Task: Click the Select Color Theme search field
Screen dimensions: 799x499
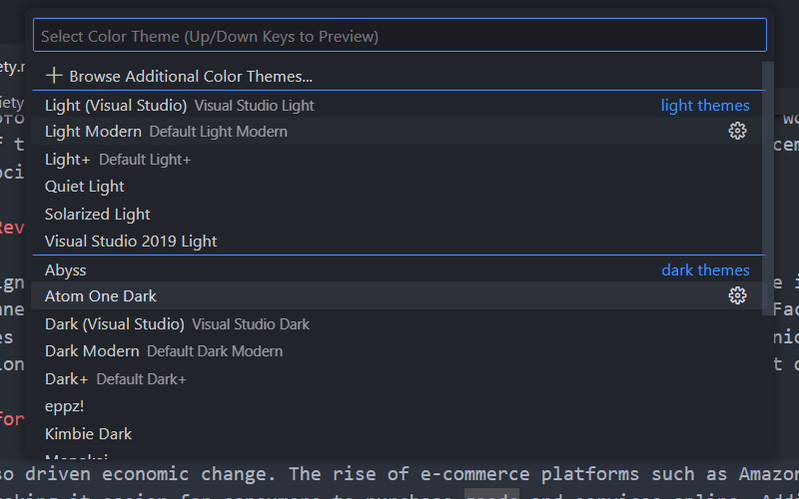Action: pyautogui.click(x=399, y=36)
